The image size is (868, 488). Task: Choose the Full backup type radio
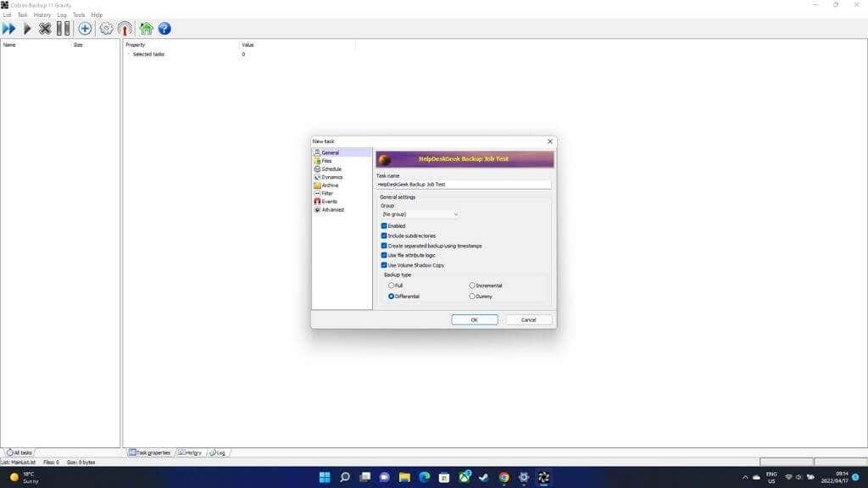click(x=392, y=286)
